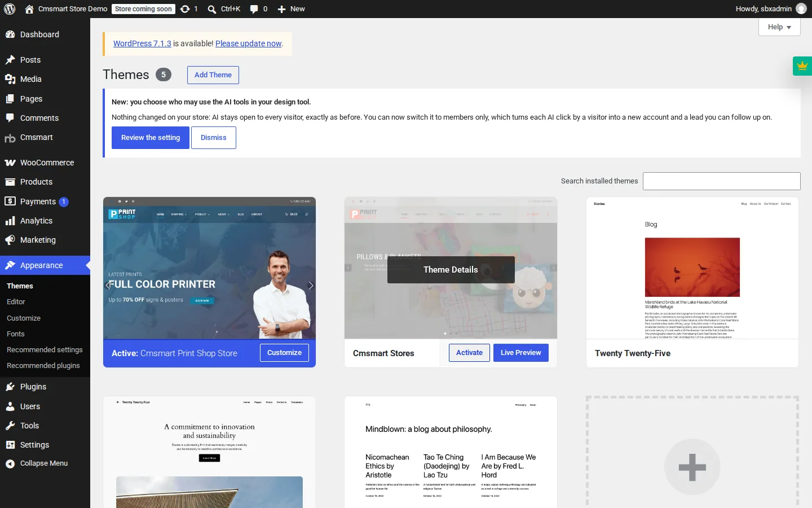The width and height of the screenshot is (812, 508).
Task: Click the Review the setting button
Action: click(x=151, y=138)
